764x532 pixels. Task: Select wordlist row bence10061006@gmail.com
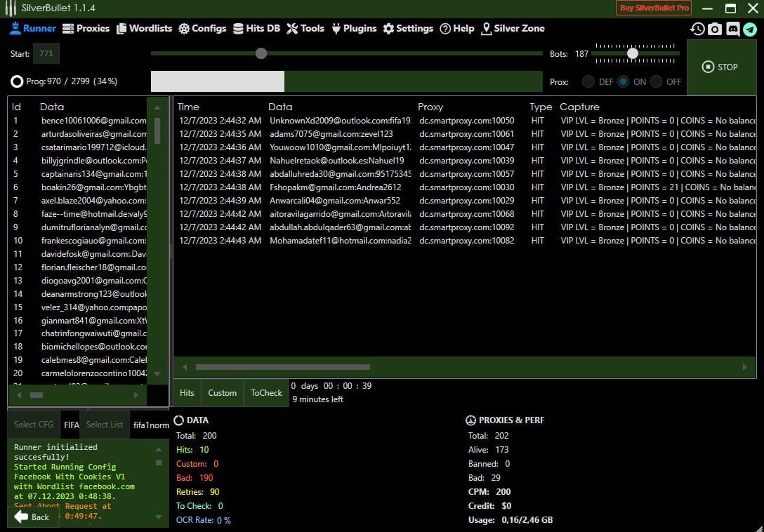coord(79,120)
